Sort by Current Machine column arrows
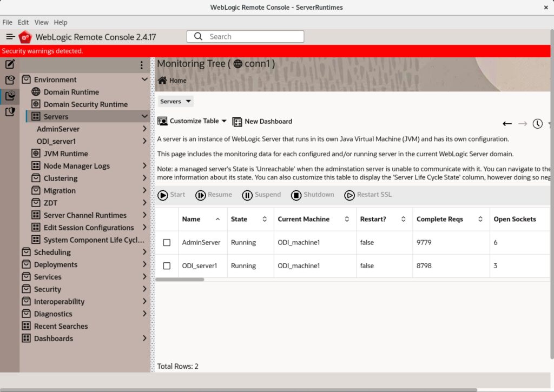The height and width of the screenshot is (392, 554). [347, 220]
